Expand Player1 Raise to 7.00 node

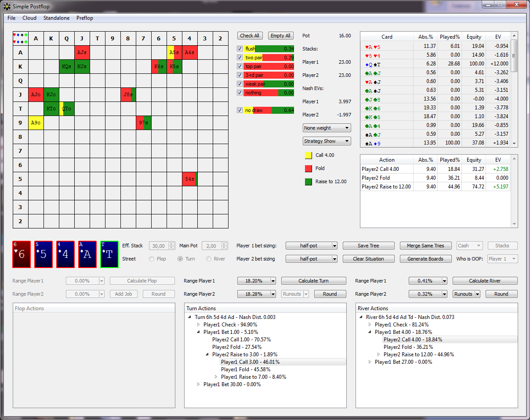pyautogui.click(x=216, y=377)
